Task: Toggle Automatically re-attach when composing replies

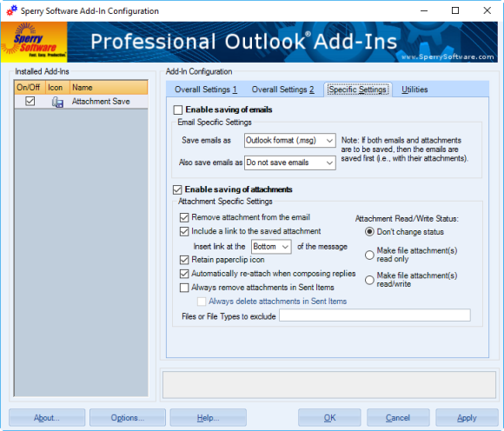Action: tap(184, 274)
